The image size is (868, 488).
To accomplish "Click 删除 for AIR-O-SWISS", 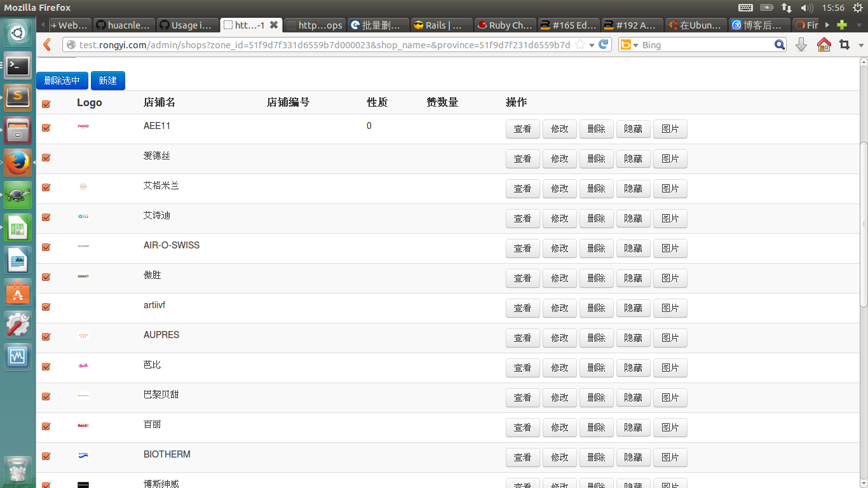I will coord(597,248).
